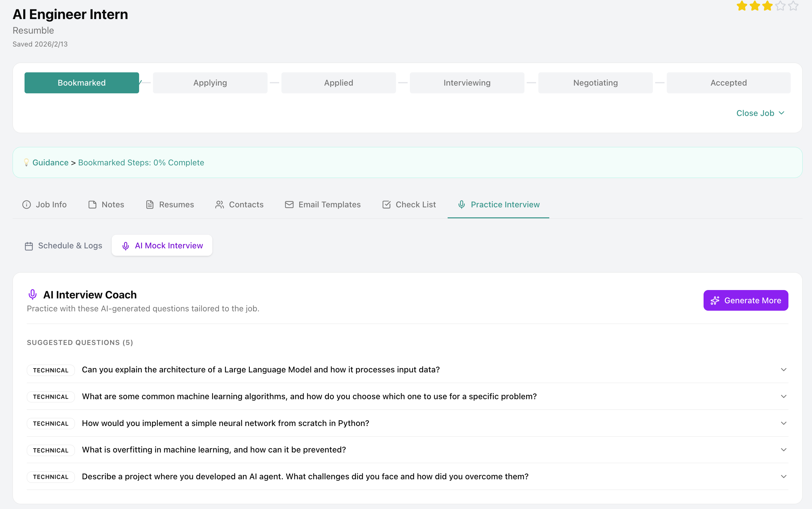Click the Guidance lightbulb icon
Viewport: 812px width, 509px height.
pyautogui.click(x=26, y=162)
